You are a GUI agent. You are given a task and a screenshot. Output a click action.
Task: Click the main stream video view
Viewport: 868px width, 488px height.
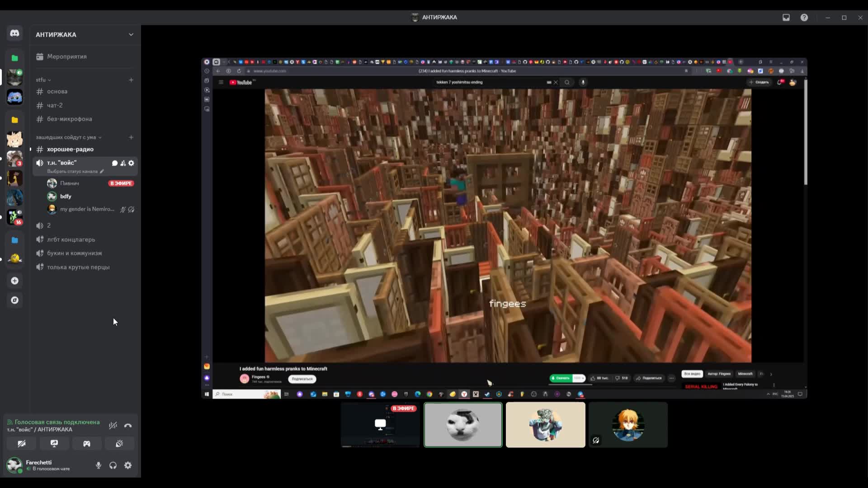(504, 228)
